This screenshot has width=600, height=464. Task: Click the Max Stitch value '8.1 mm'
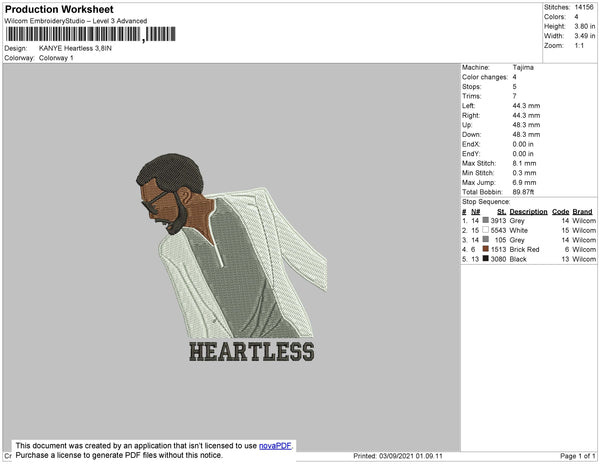pyautogui.click(x=524, y=163)
